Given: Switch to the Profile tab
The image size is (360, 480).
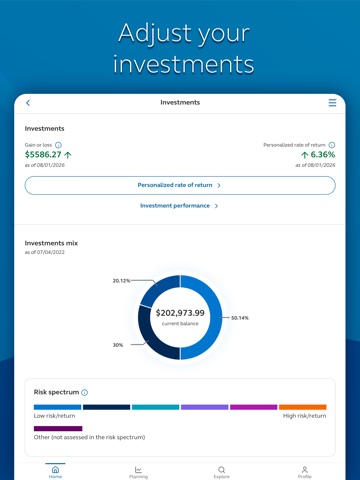Looking at the screenshot, I should click(x=305, y=472).
